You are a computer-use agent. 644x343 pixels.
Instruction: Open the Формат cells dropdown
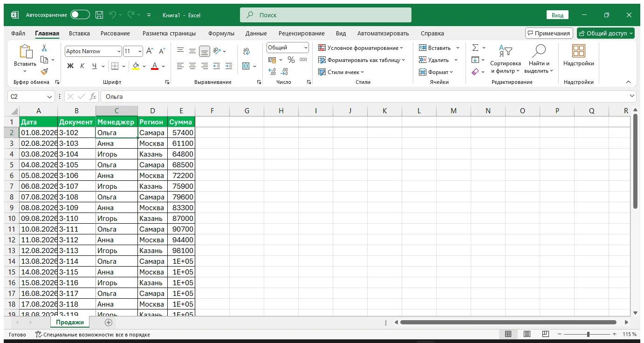click(x=436, y=72)
